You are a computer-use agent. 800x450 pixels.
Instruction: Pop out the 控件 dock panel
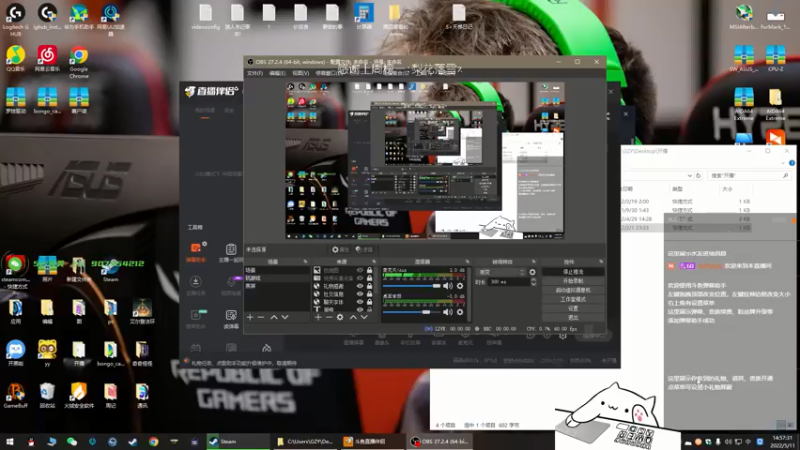[x=601, y=262]
